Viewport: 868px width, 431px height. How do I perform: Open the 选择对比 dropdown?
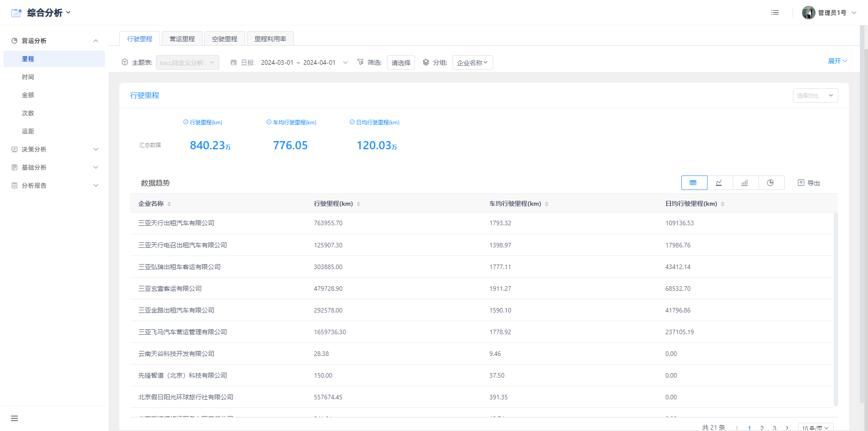[815, 95]
